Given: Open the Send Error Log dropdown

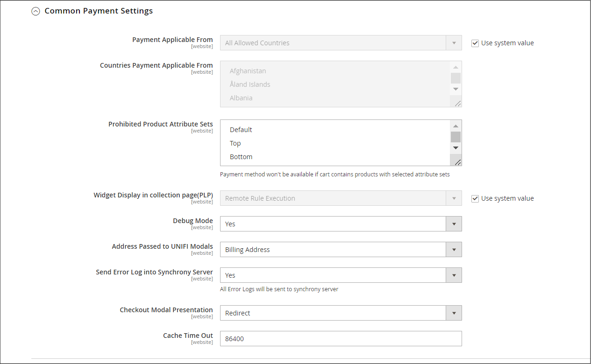Looking at the screenshot, I should point(453,275).
